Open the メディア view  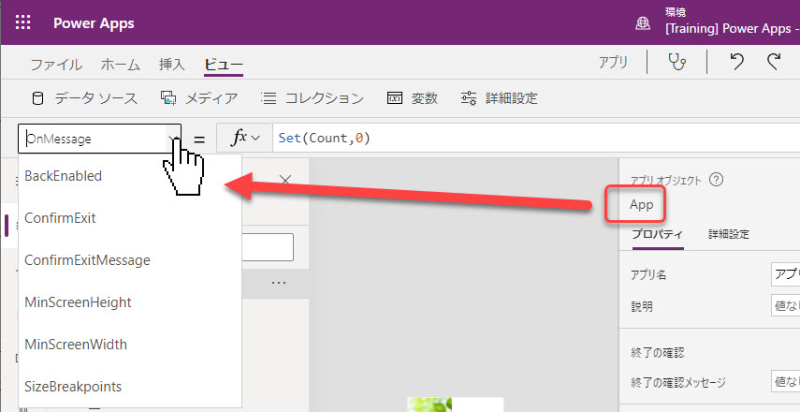tap(199, 98)
